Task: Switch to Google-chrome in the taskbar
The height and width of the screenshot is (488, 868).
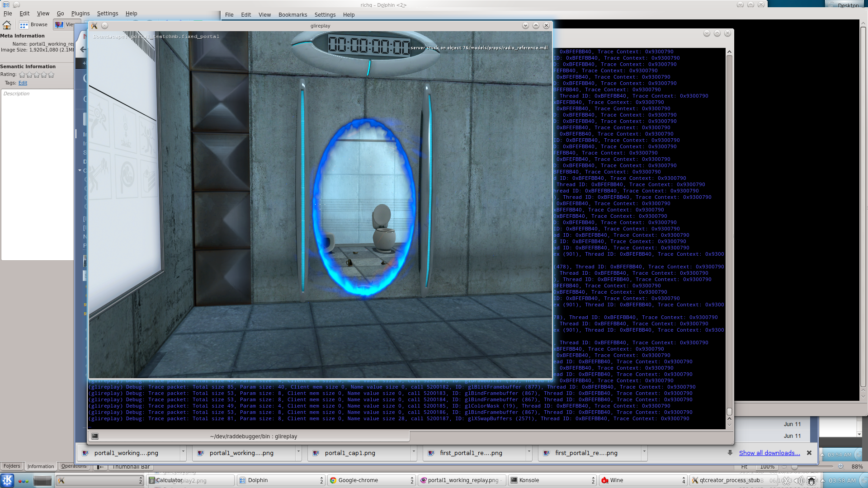Action: [372, 480]
